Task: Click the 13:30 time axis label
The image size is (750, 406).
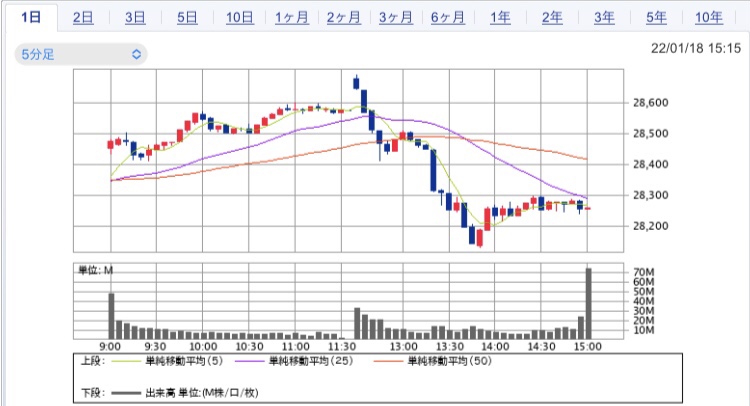Action: pyautogui.click(x=450, y=347)
